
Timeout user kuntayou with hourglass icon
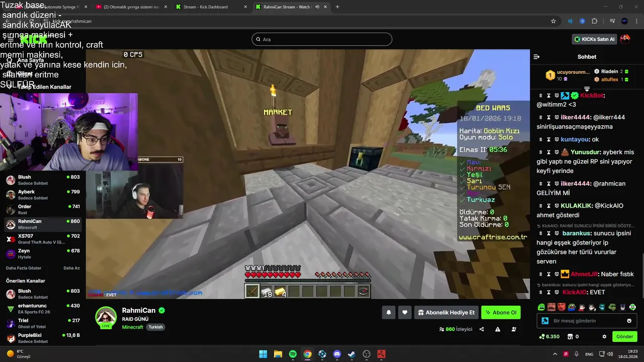(x=549, y=139)
